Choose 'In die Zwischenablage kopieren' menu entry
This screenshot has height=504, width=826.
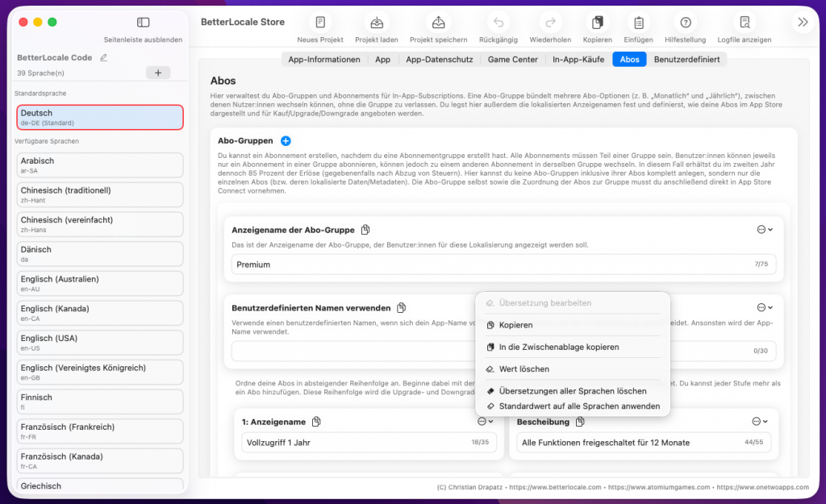(x=558, y=347)
